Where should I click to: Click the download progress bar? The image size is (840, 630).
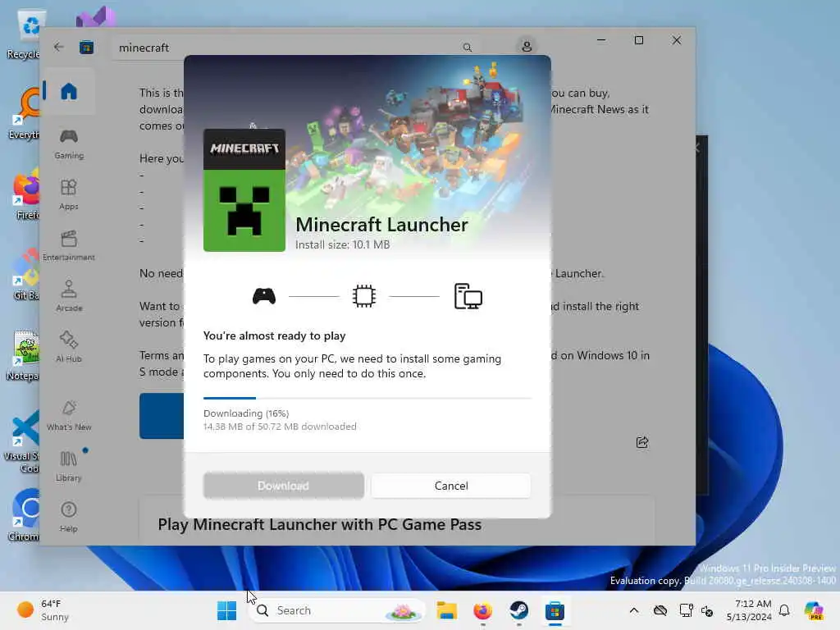coord(367,398)
